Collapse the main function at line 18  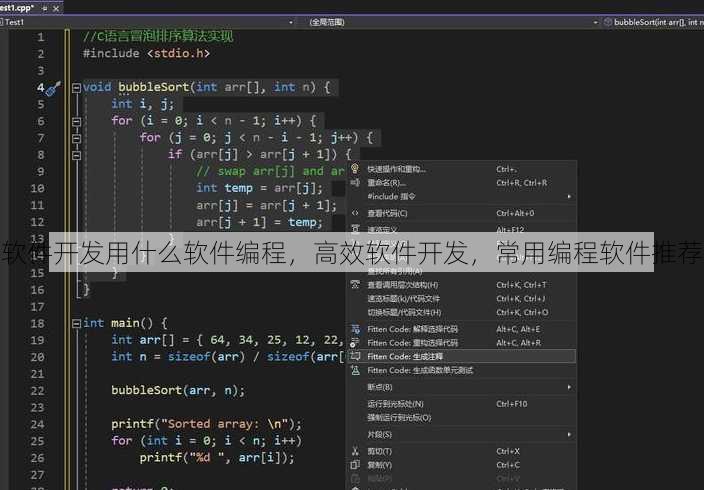click(76, 323)
